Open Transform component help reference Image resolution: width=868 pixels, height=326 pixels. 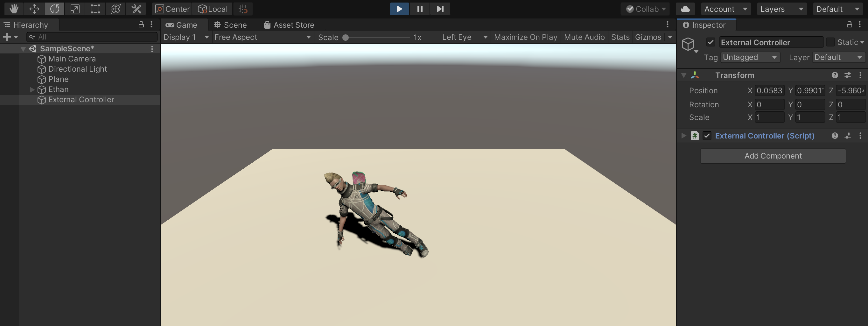(835, 75)
